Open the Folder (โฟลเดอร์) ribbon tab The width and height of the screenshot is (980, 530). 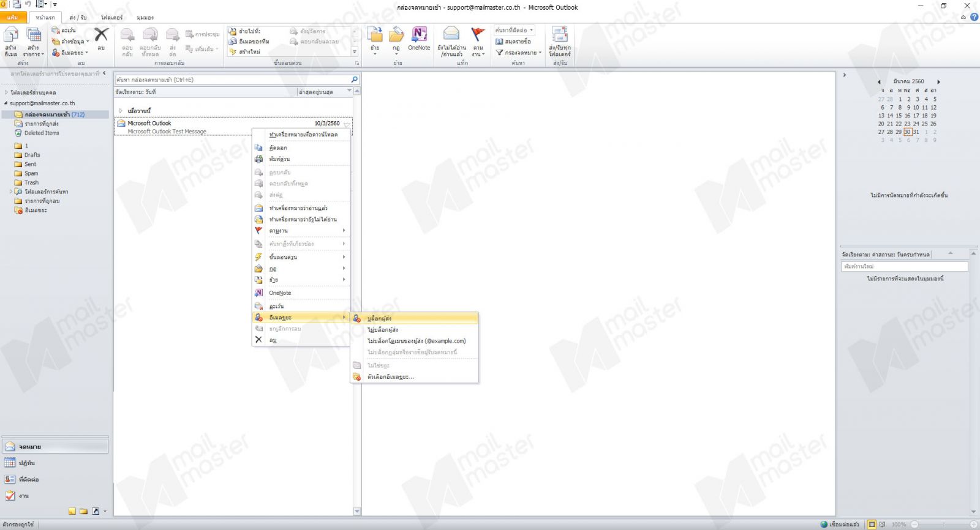(x=111, y=17)
